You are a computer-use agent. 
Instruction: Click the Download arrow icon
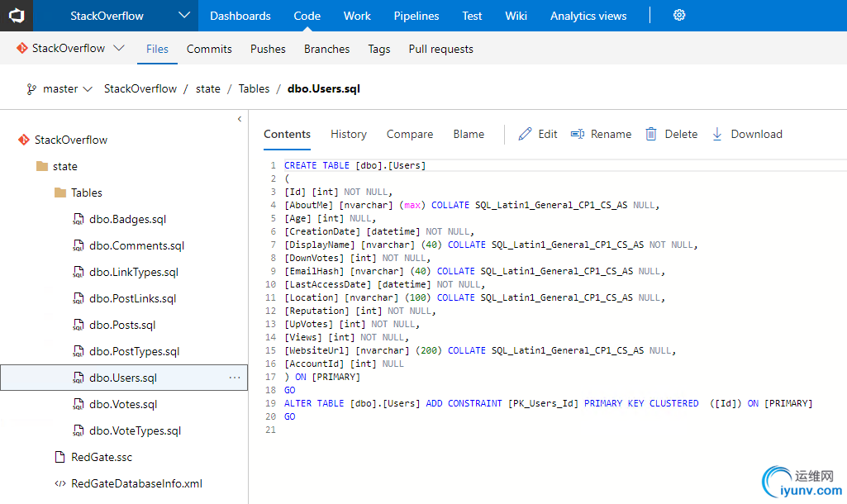pyautogui.click(x=716, y=134)
